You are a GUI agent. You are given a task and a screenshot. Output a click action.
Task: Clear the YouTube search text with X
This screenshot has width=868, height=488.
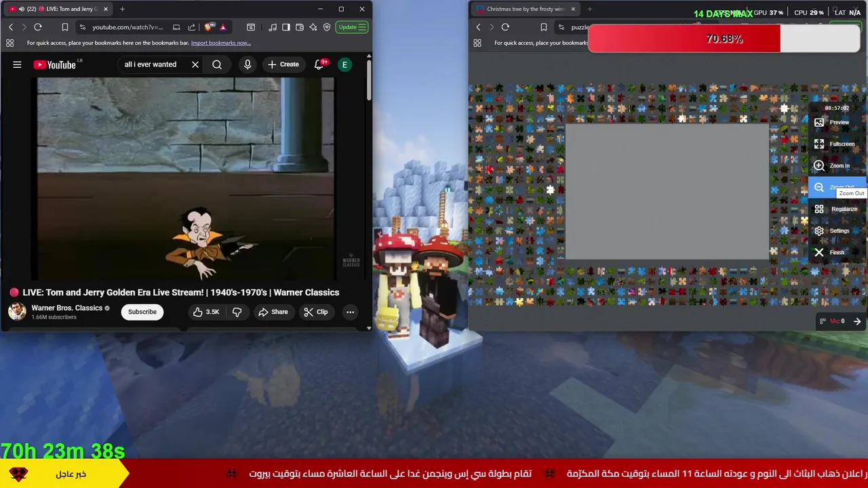tap(195, 64)
